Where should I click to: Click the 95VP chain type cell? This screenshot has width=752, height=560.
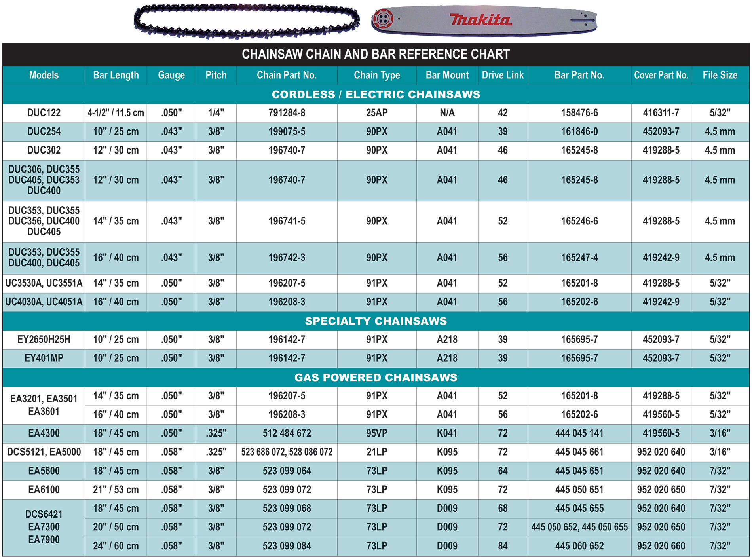coord(376,433)
